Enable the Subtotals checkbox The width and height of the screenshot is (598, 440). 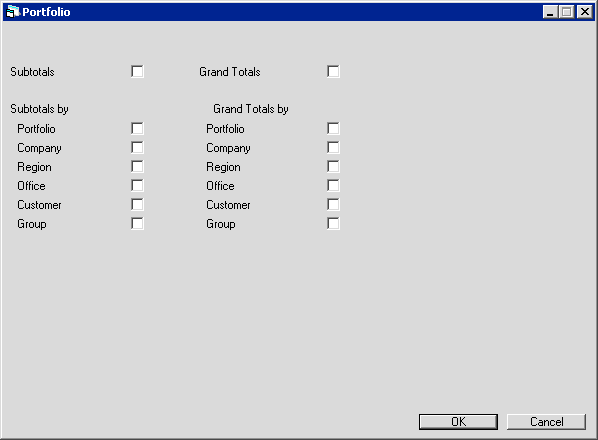[137, 71]
